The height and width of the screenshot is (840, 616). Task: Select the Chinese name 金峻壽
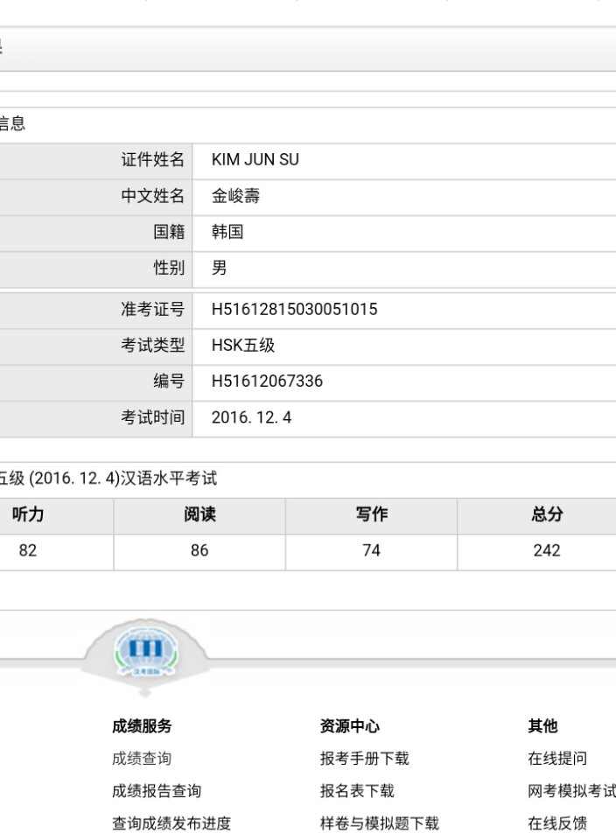[235, 196]
